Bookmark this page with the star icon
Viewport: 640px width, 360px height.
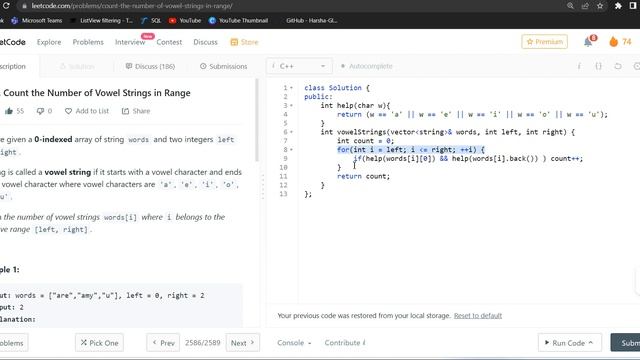tap(600, 6)
